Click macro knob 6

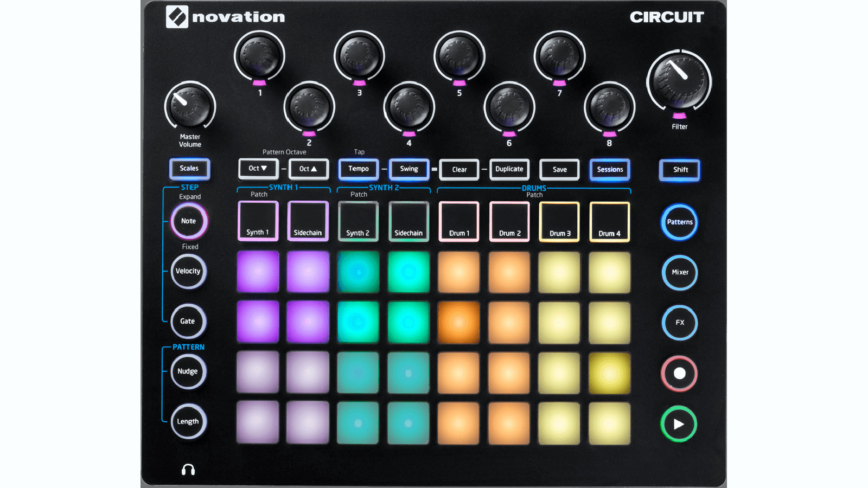(509, 106)
